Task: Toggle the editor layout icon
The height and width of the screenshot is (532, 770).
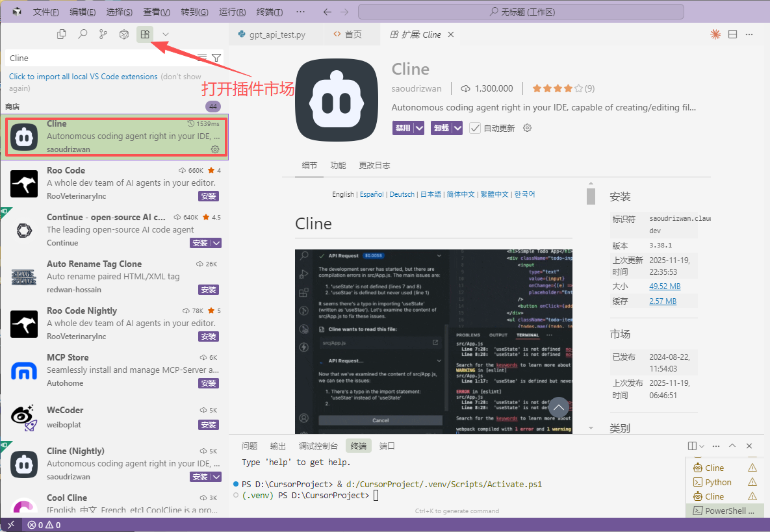Action: tap(733, 34)
